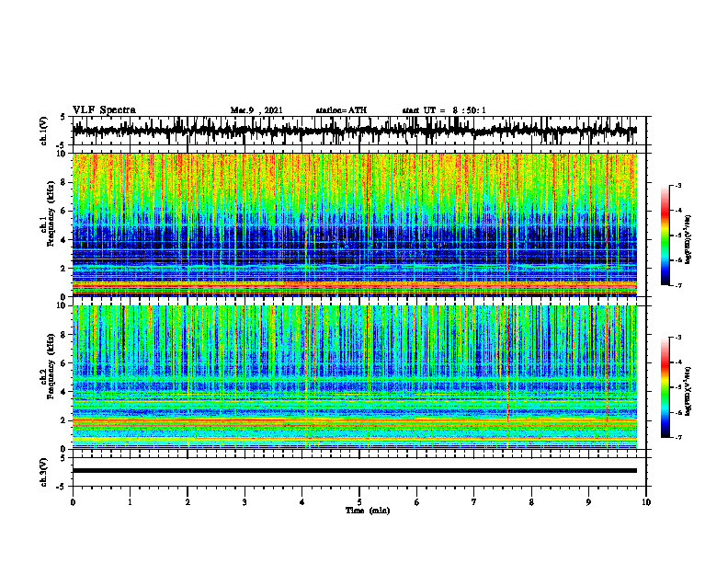Click the 10 kHz tick label of ch.2

pos(62,305)
